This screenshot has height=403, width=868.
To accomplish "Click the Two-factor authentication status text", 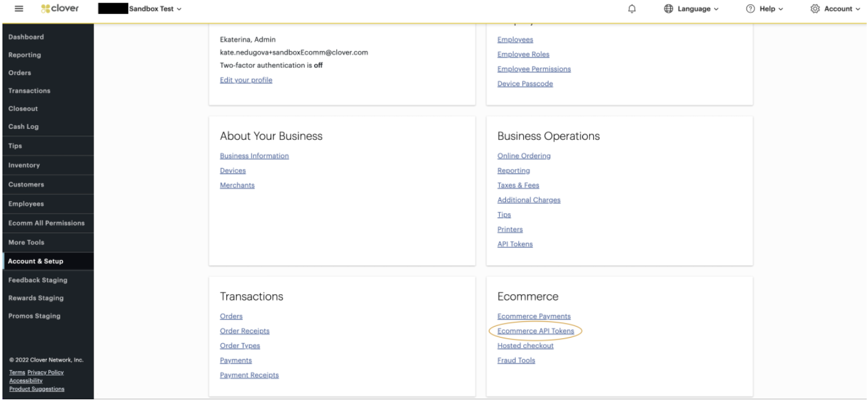I will [271, 65].
